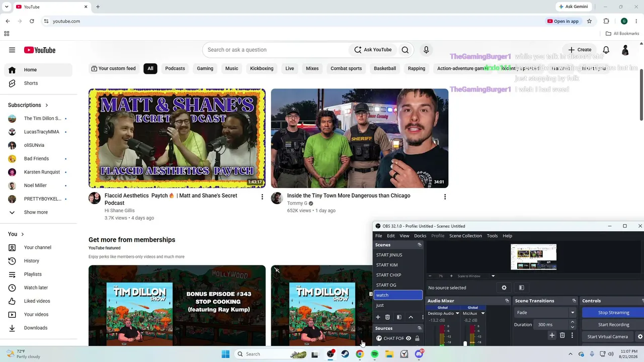The height and width of the screenshot is (362, 644).
Task: Open the Flaccid Aesthetics Paytch video thumbnail
Action: 177,138
